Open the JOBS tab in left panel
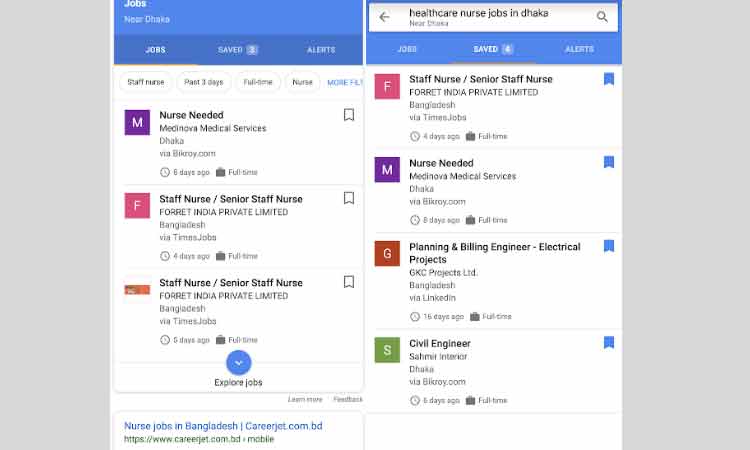This screenshot has width=750, height=450. 155,50
